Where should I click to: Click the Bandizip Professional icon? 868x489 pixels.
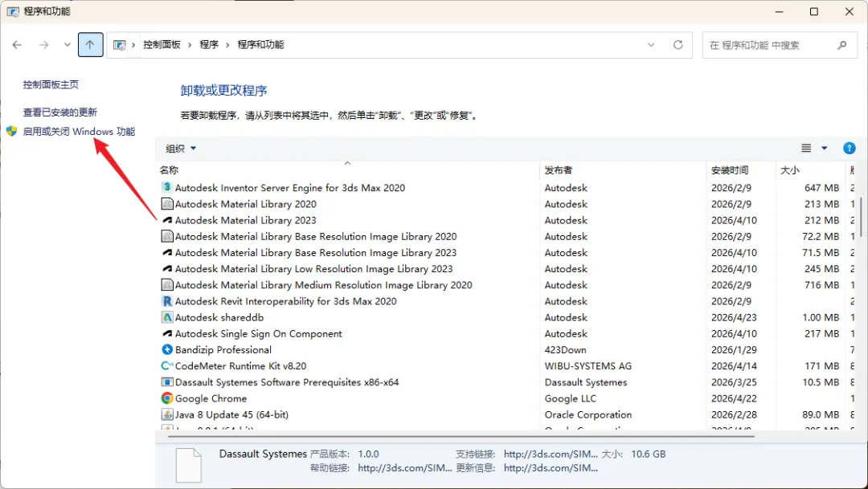tap(166, 349)
